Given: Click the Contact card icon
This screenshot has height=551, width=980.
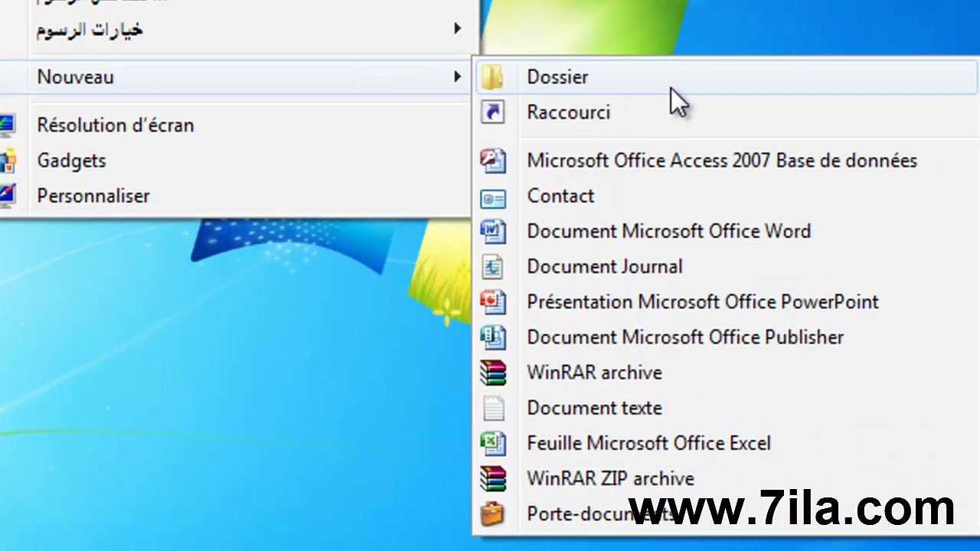Looking at the screenshot, I should (492, 198).
